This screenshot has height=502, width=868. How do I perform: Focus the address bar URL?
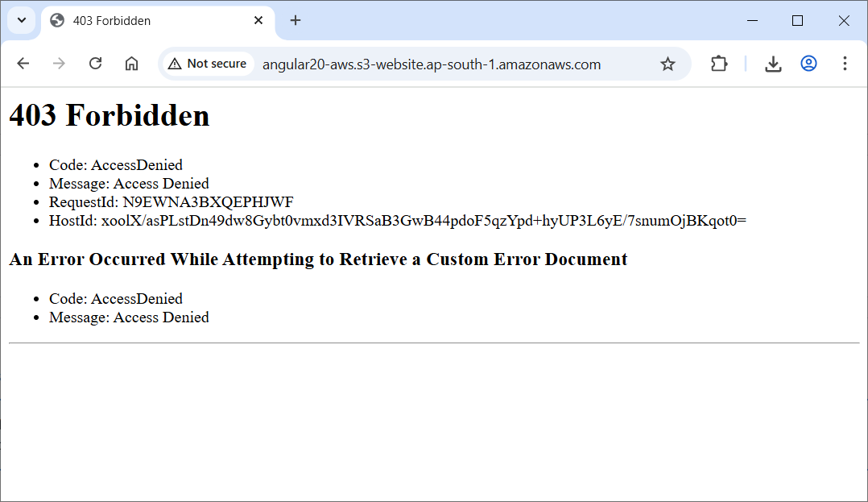click(432, 64)
